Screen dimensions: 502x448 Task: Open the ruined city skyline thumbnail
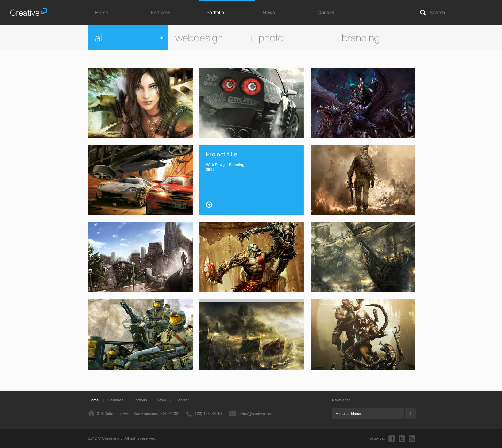click(140, 257)
